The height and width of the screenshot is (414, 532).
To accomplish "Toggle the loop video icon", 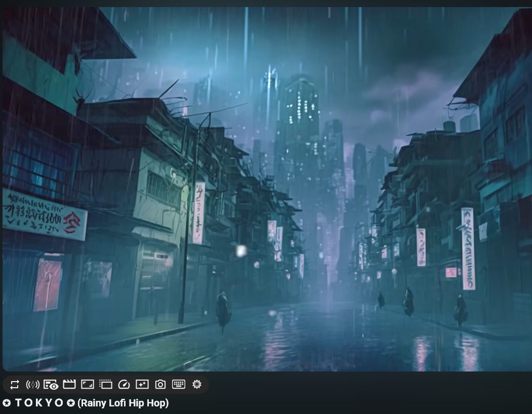I will pyautogui.click(x=15, y=385).
